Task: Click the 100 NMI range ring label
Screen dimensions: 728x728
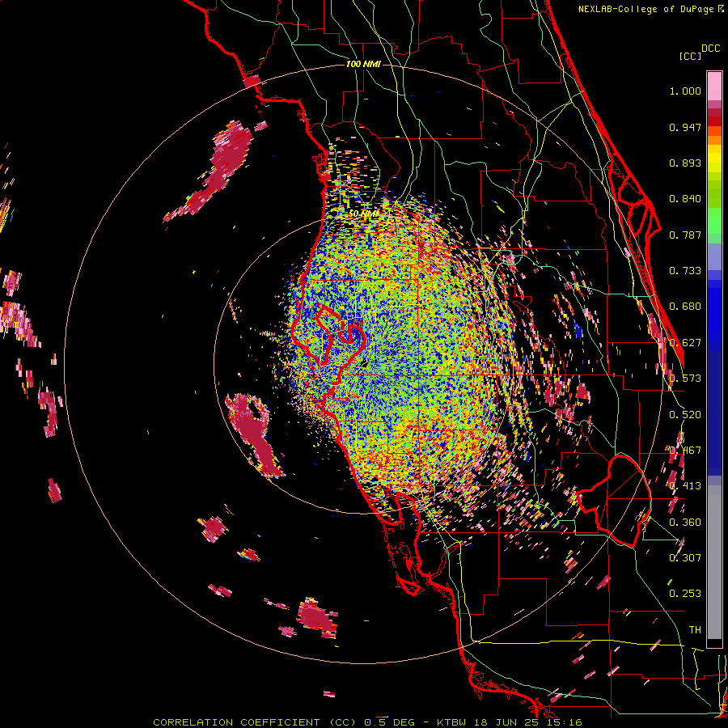Action: pos(363,64)
